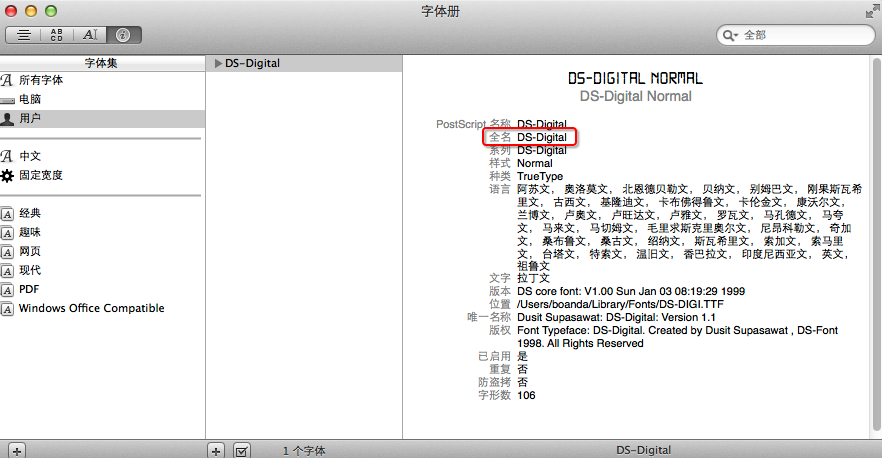Toggle full screen arrows icon

pyautogui.click(x=872, y=11)
